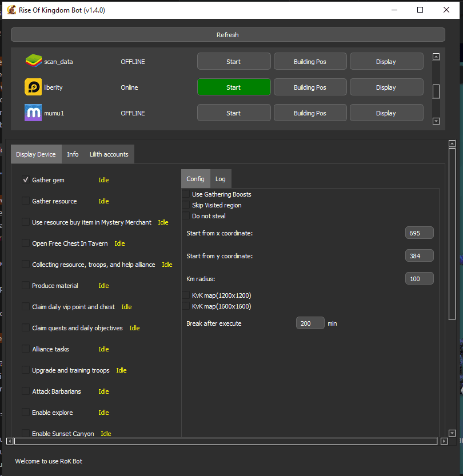
Task: Click Building Pos for scan_data
Action: tap(310, 62)
